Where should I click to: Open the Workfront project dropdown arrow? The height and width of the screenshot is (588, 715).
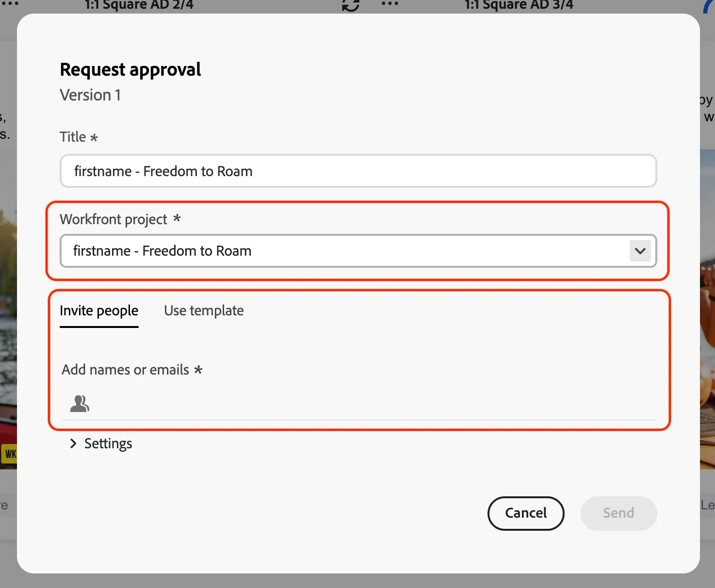(640, 251)
